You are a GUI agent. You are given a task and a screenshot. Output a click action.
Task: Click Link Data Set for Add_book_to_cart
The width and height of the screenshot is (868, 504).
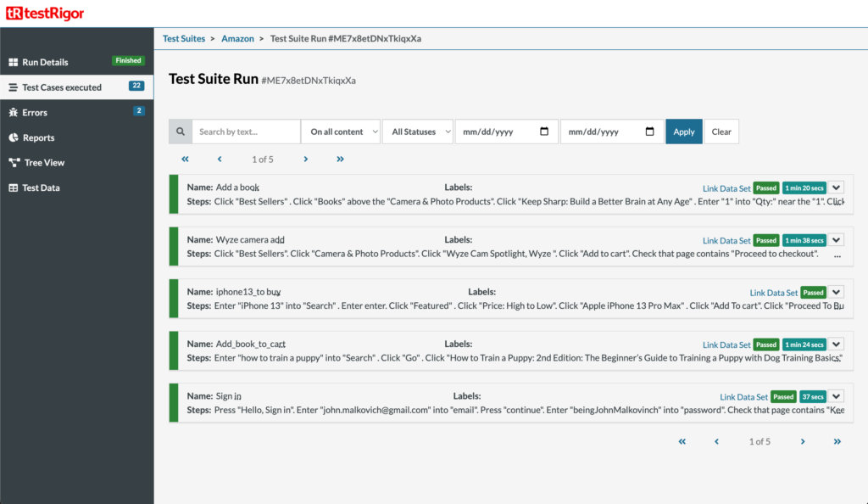coord(726,344)
